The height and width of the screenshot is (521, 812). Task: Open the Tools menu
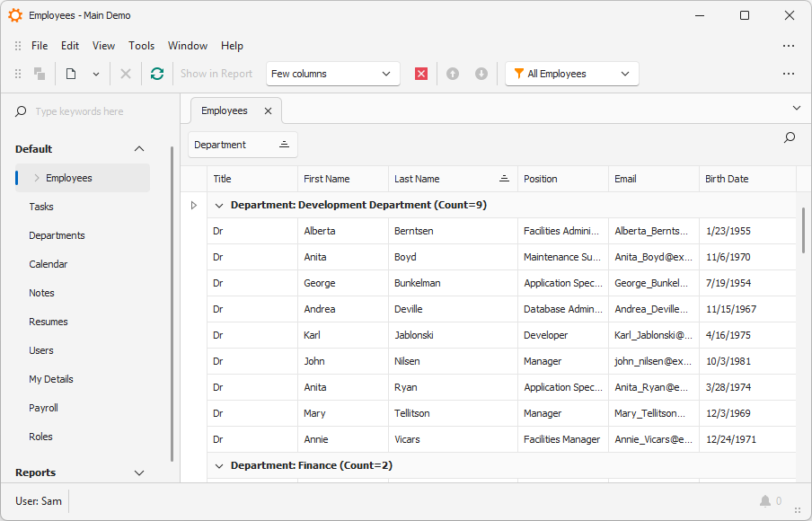tap(141, 46)
